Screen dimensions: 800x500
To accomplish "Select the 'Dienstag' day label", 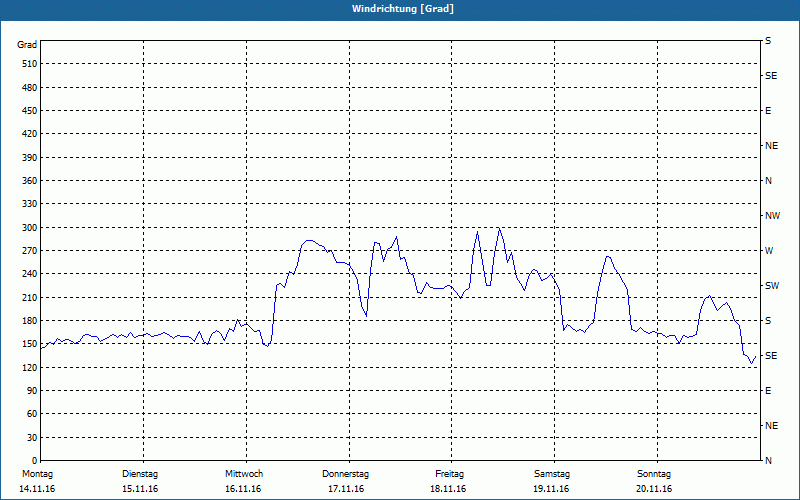I will coord(140,474).
